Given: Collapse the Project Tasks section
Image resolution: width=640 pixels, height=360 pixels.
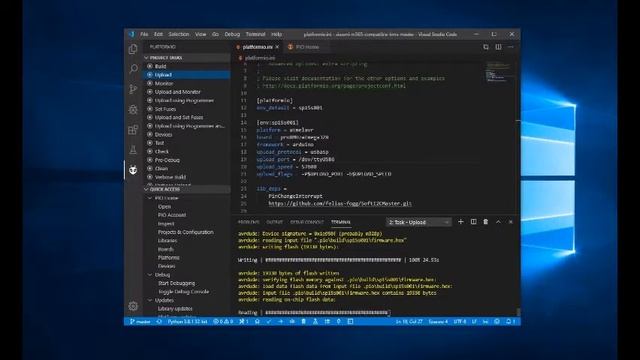Looking at the screenshot, I should 187,58.
